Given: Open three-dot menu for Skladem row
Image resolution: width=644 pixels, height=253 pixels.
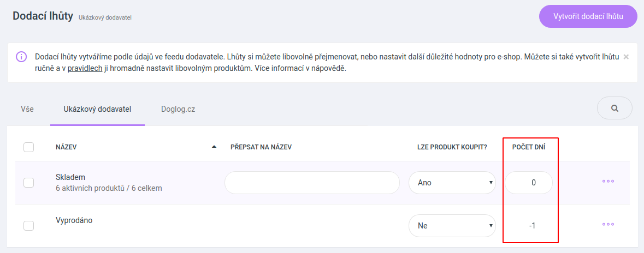Looking at the screenshot, I should click(608, 181).
